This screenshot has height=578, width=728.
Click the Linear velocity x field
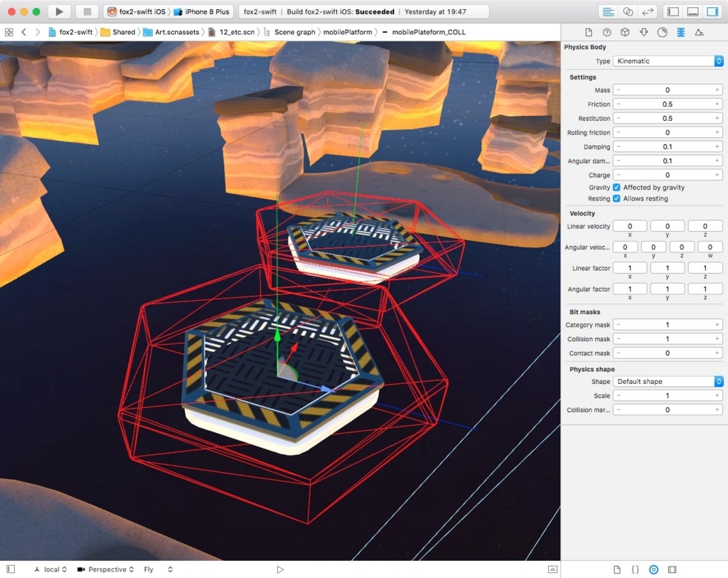point(630,226)
